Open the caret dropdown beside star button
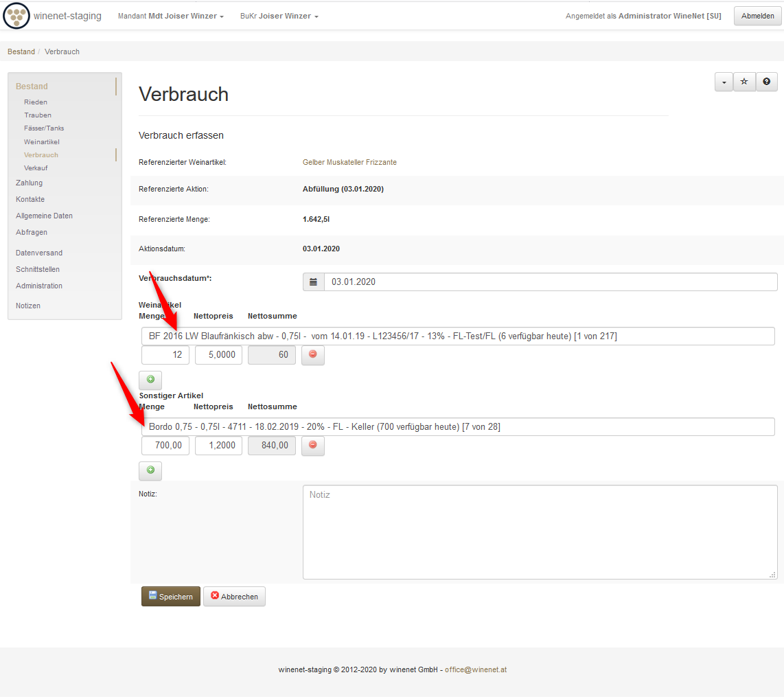Image resolution: width=784 pixels, height=699 pixels. [x=724, y=82]
